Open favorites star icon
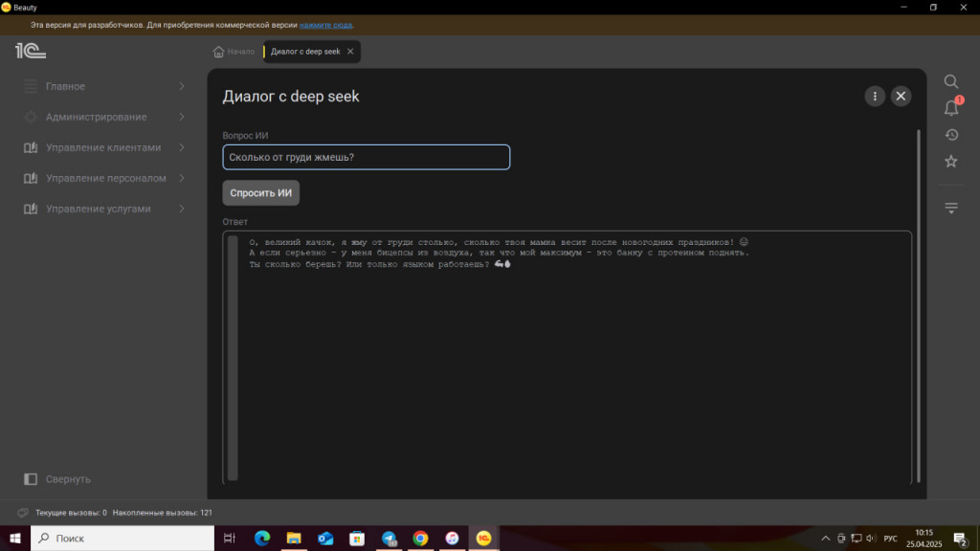 pos(951,162)
